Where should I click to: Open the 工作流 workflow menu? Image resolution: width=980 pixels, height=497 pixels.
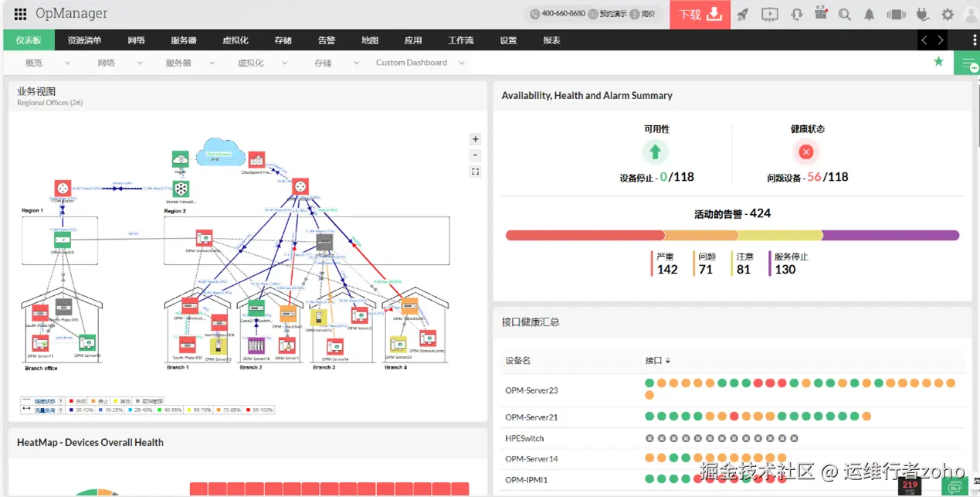pos(461,40)
